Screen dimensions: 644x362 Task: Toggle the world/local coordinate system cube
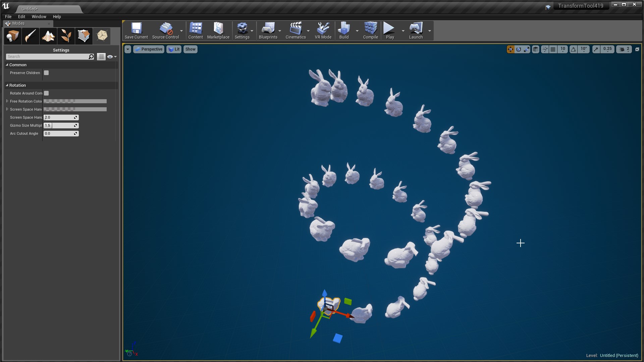click(x=536, y=49)
